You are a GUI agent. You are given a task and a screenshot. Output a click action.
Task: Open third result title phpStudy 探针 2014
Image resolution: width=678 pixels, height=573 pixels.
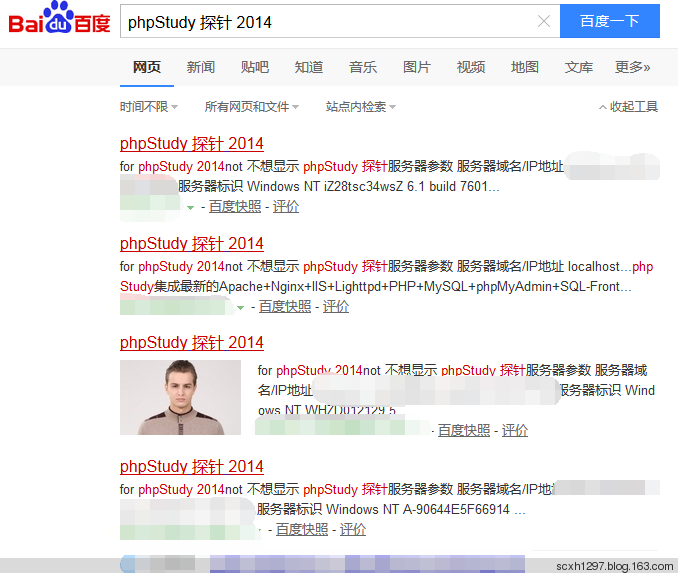(x=192, y=343)
